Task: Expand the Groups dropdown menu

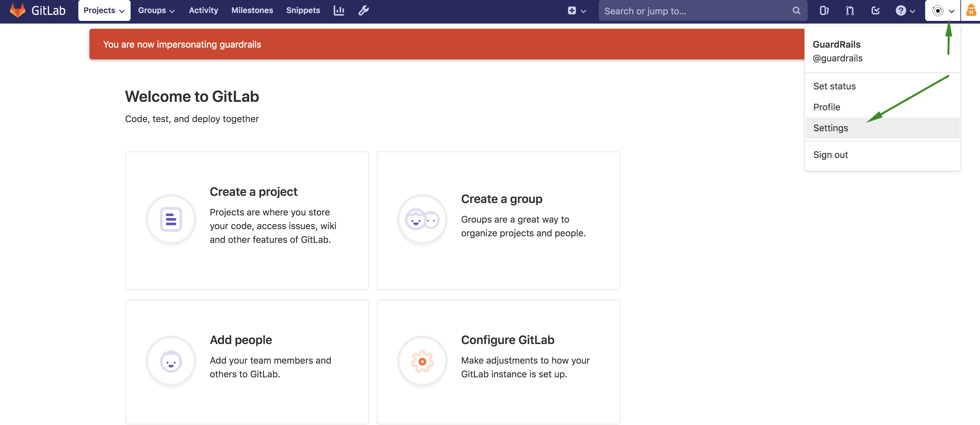Action: click(x=156, y=10)
